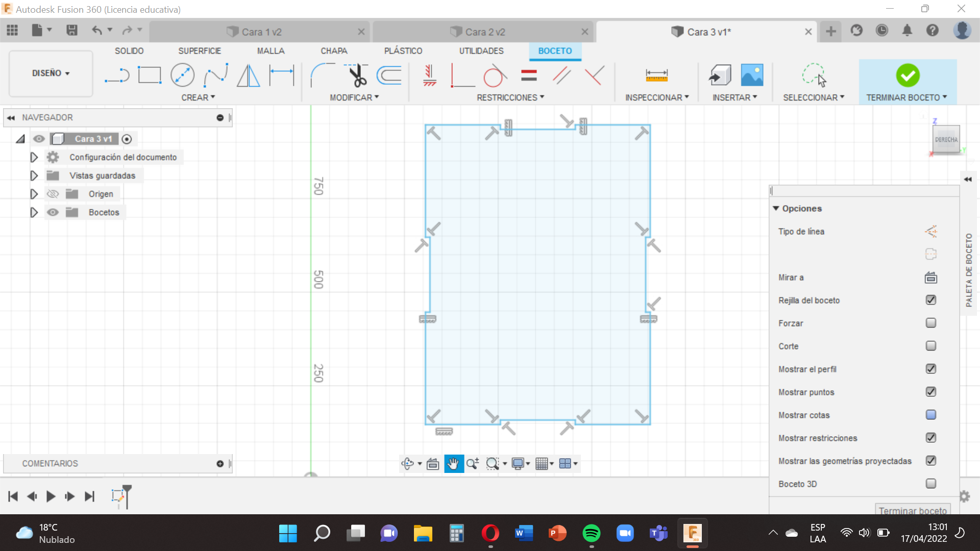Switch to the SÓLIDO tab
The width and height of the screenshot is (980, 551).
coord(129,51)
